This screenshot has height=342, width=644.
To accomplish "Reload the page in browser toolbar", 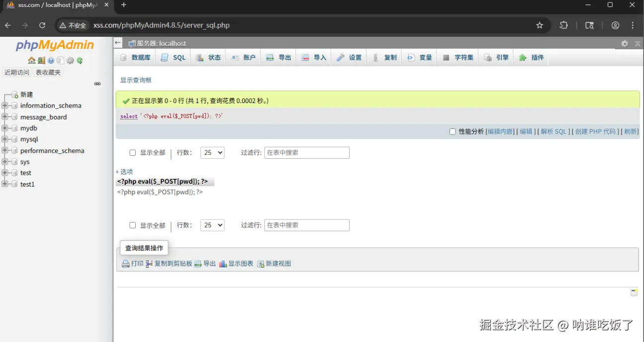I will click(42, 25).
